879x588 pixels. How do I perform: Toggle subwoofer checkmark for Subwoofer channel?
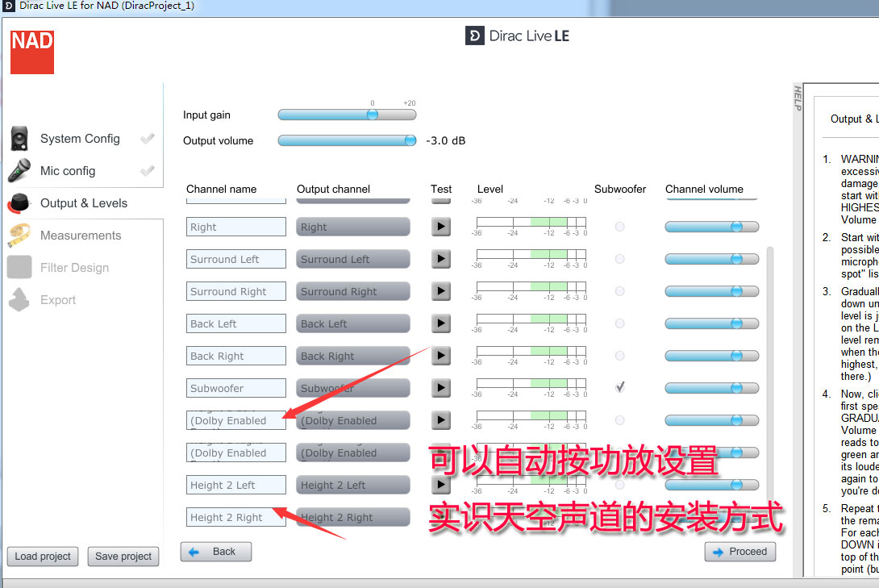pyautogui.click(x=620, y=387)
